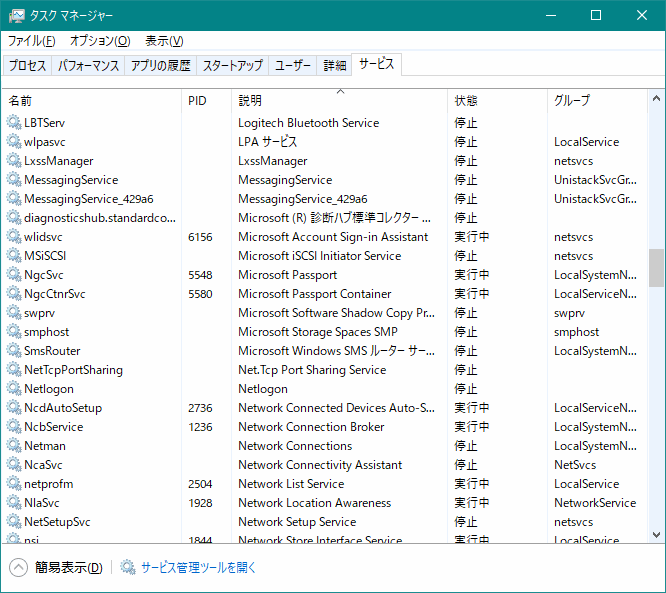Click the Task Manager title bar icon
The width and height of the screenshot is (666, 593).
click(x=17, y=16)
